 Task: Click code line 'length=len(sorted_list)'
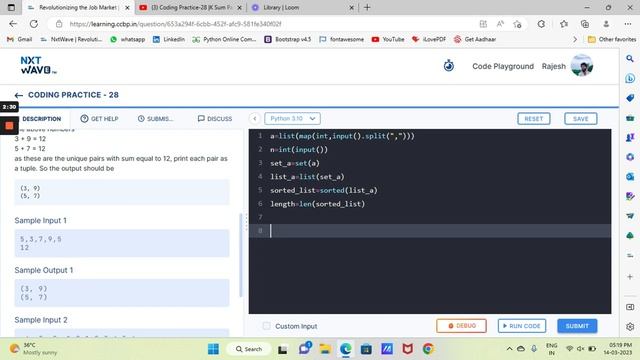(317, 204)
